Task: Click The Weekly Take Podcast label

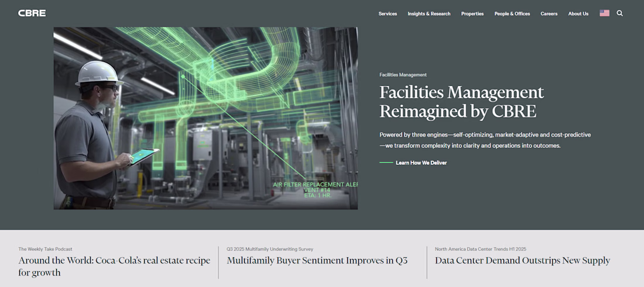Action: click(x=45, y=249)
